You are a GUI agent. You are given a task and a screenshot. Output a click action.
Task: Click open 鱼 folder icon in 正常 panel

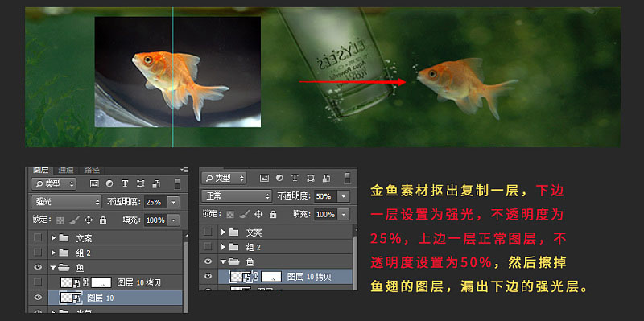tap(234, 261)
